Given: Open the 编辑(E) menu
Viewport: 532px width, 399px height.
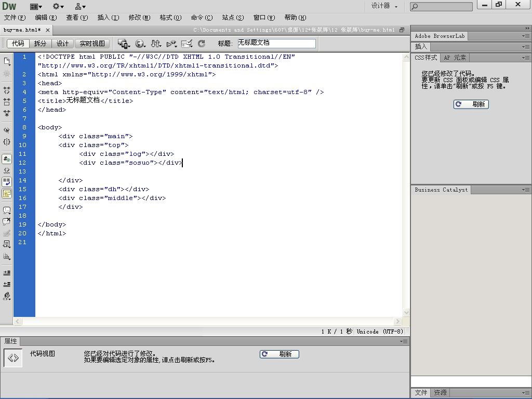Looking at the screenshot, I should point(46,18).
